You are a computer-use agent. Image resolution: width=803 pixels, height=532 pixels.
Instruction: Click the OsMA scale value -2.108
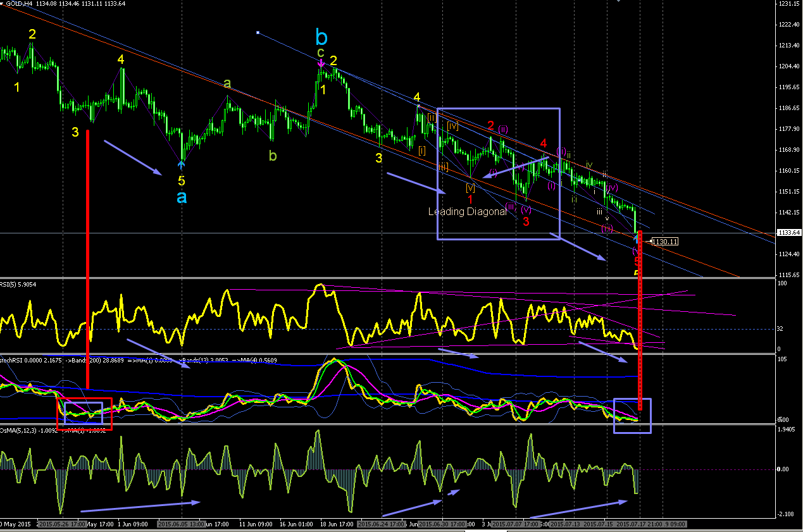787,514
